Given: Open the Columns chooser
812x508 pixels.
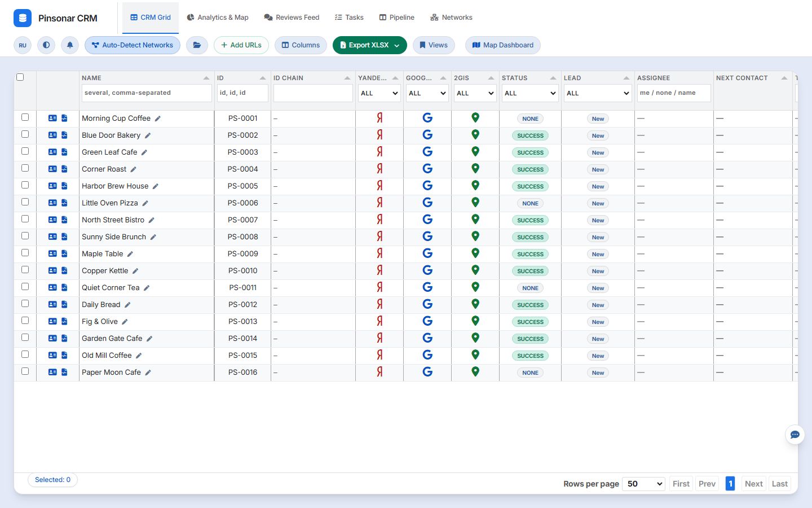Looking at the screenshot, I should 301,45.
